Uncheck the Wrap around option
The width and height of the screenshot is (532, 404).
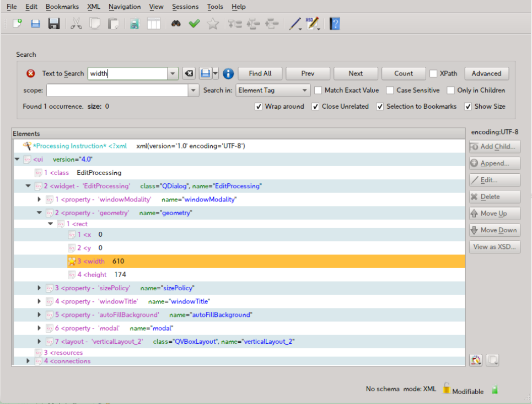[x=259, y=107]
